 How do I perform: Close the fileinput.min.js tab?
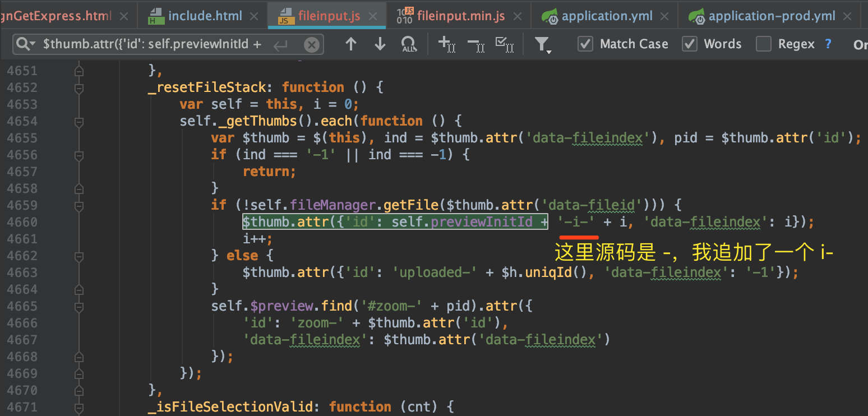pyautogui.click(x=519, y=16)
